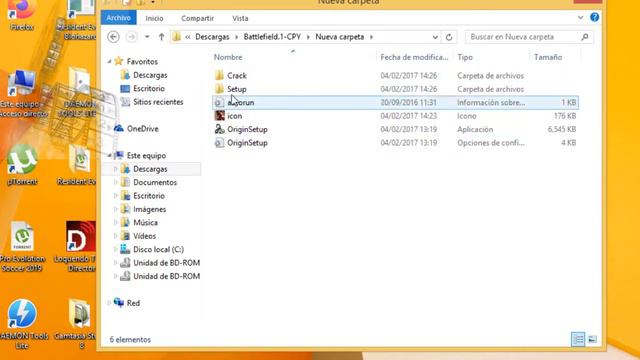640x360 pixels.
Task: Select the first Unidad de BD-ROM drive
Action: coord(166,263)
